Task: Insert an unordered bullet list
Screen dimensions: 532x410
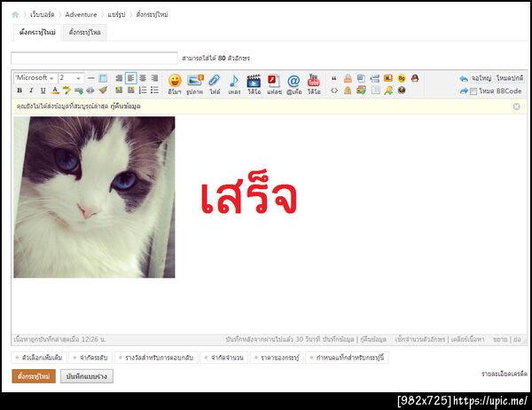Action: [154, 90]
